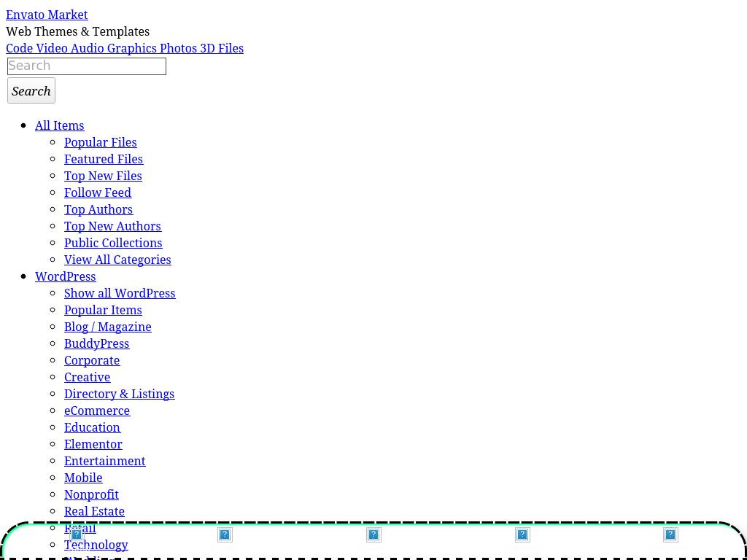Screen dimensions: 747x560
Task: Open the Elementor category
Action: click(93, 444)
